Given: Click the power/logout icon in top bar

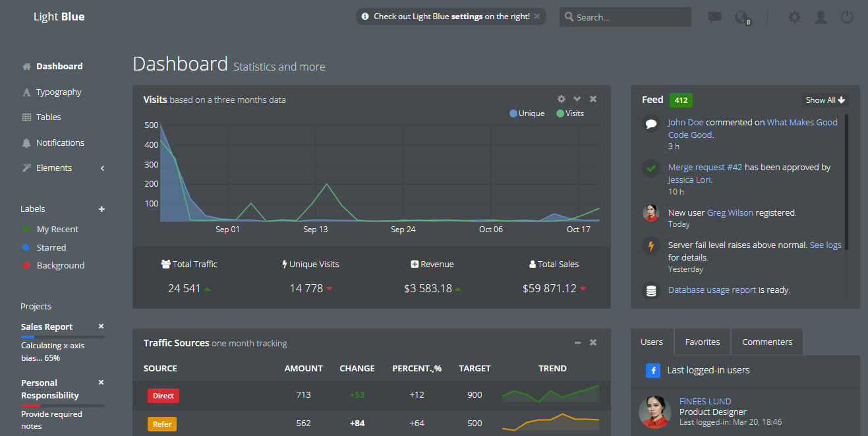Looking at the screenshot, I should 847,17.
